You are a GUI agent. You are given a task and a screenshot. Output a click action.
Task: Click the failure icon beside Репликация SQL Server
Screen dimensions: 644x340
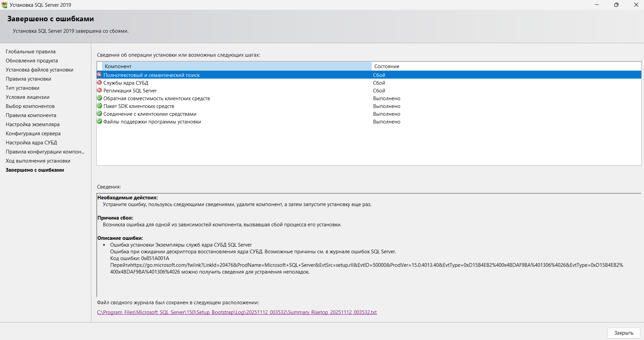click(99, 90)
